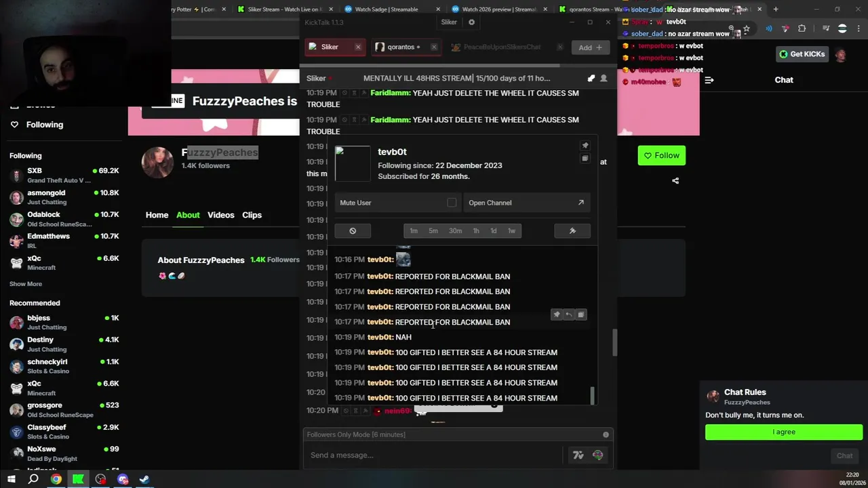This screenshot has width=868, height=488.
Task: Expand Show More in Following list
Action: 26,284
